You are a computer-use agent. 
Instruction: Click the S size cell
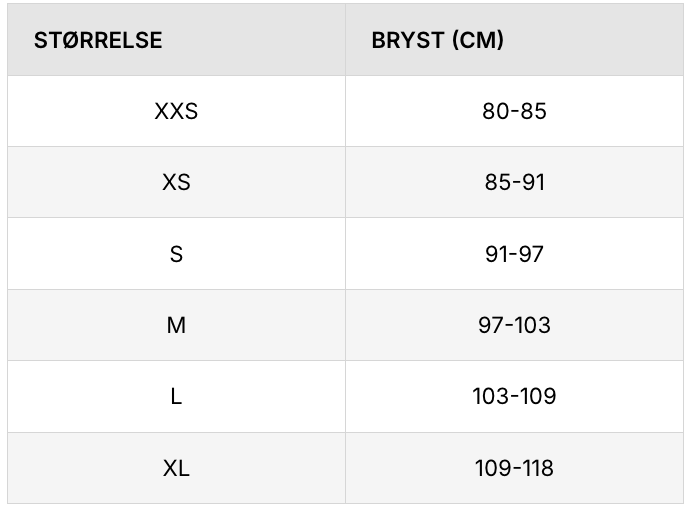click(176, 254)
